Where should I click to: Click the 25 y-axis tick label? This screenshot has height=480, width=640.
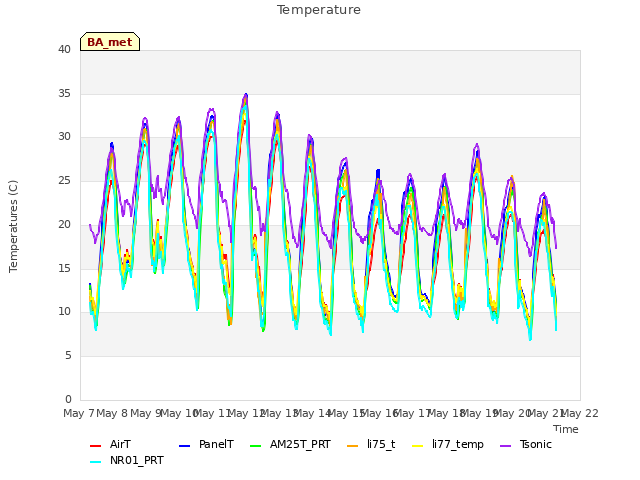pos(64,180)
